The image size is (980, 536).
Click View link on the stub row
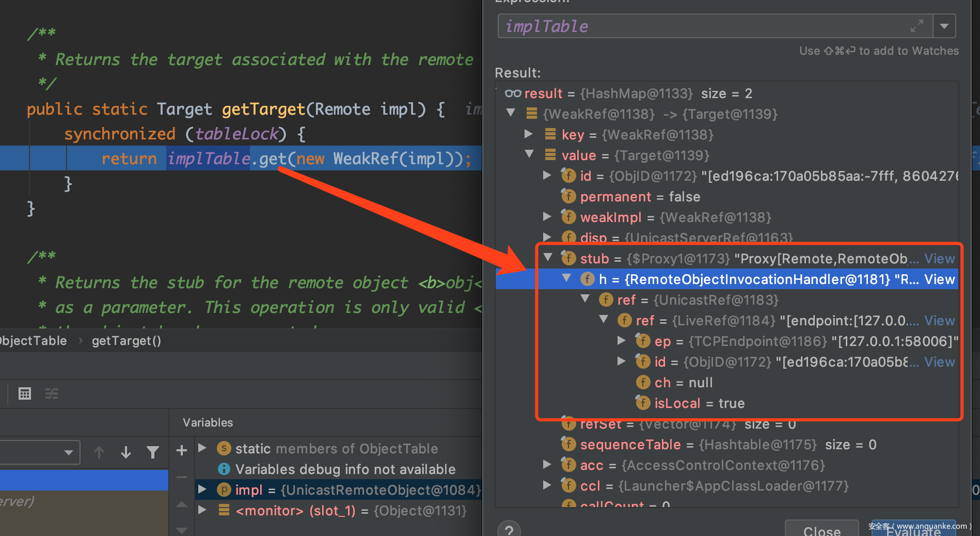point(939,259)
